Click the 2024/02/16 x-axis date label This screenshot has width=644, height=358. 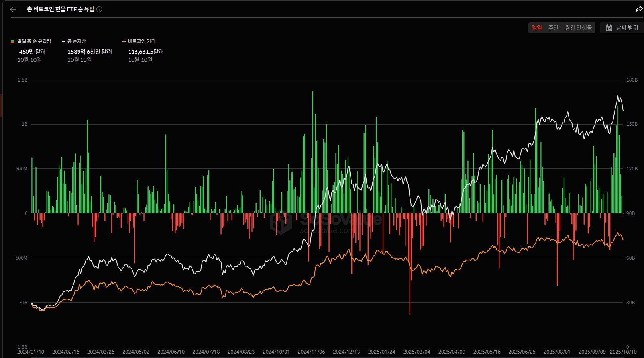66,352
